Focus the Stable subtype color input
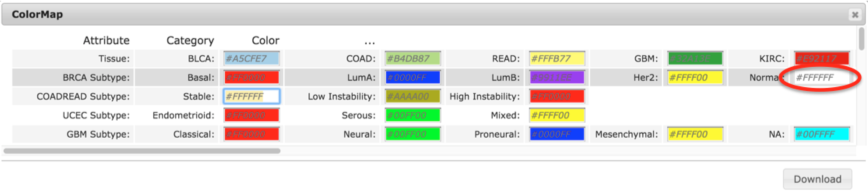Viewport: 868px width, 196px height. pos(251,96)
